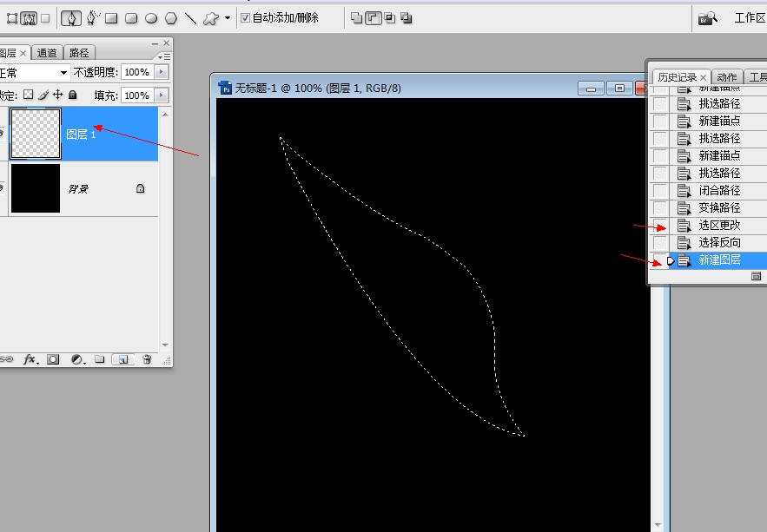Switch to the 通道 tab

(47, 52)
